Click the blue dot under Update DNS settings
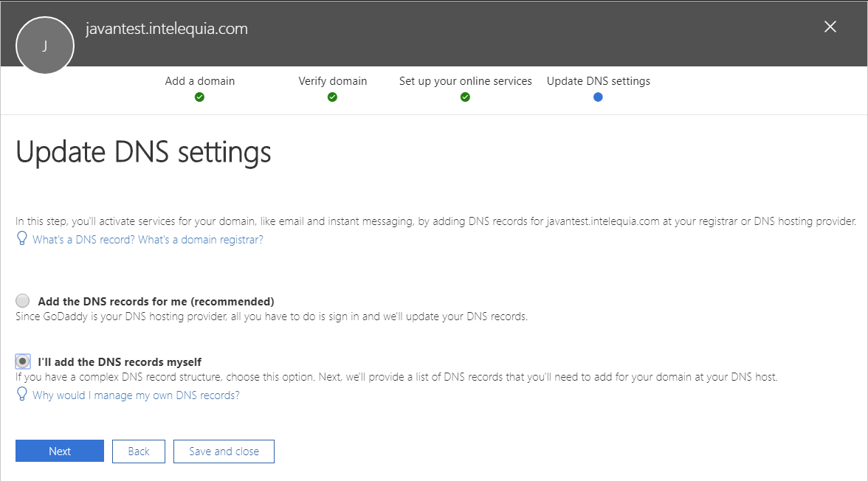This screenshot has width=868, height=481. click(598, 96)
